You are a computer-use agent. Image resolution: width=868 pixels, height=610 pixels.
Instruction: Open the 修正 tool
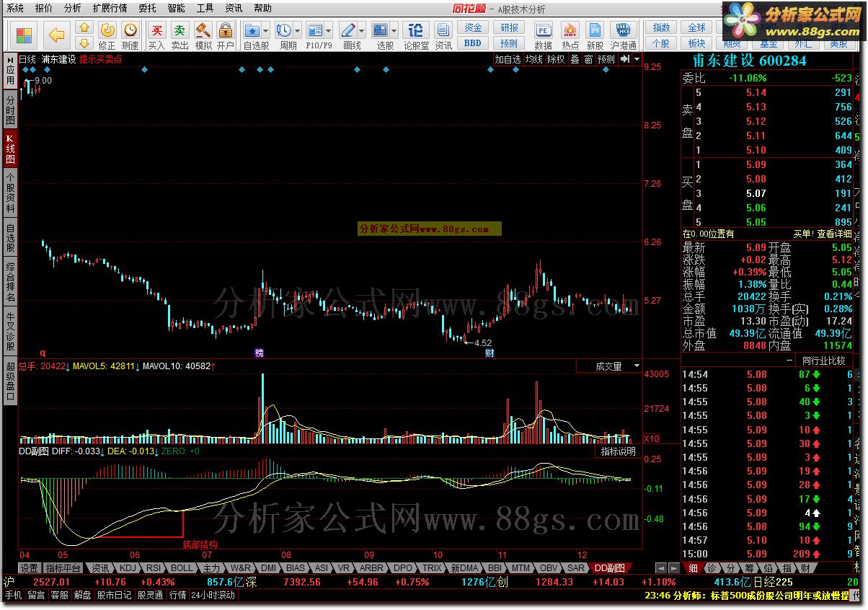[x=107, y=35]
